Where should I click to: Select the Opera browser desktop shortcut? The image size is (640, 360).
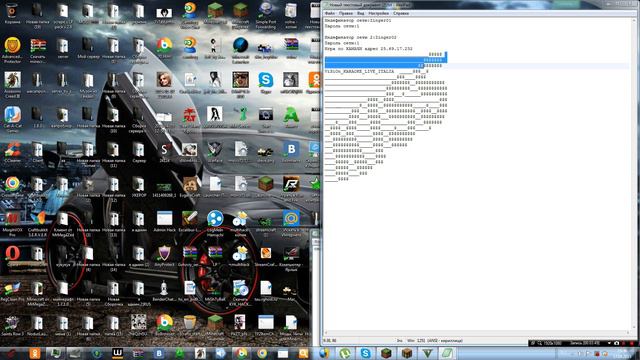pos(12,256)
